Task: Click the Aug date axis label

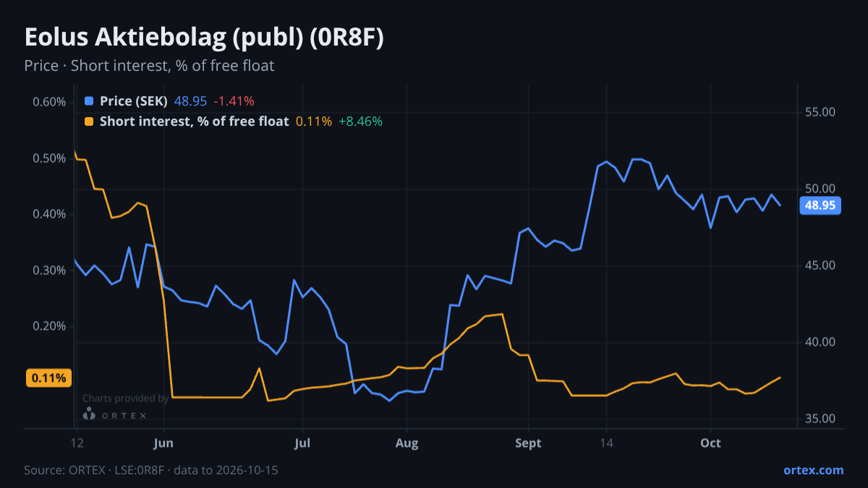Action: pyautogui.click(x=407, y=443)
